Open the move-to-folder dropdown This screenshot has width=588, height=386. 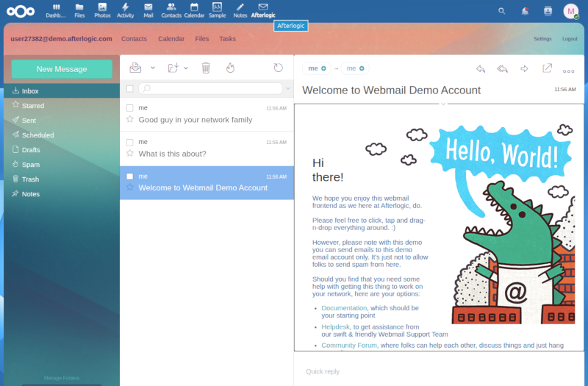[x=177, y=68]
